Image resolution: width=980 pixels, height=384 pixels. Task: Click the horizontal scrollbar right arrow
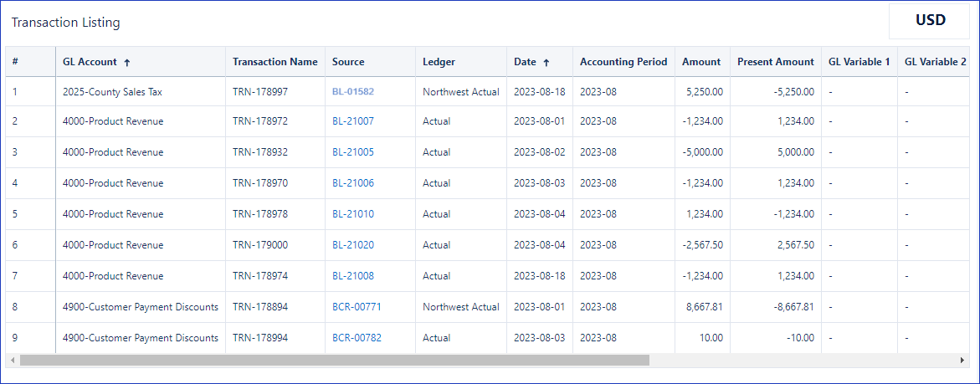(x=962, y=361)
